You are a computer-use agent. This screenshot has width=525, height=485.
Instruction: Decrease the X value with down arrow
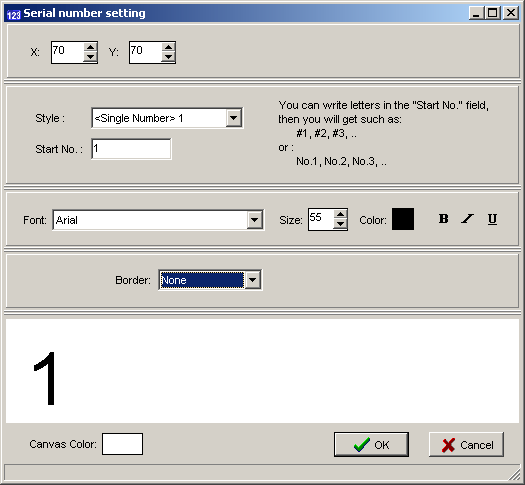[x=90, y=57]
